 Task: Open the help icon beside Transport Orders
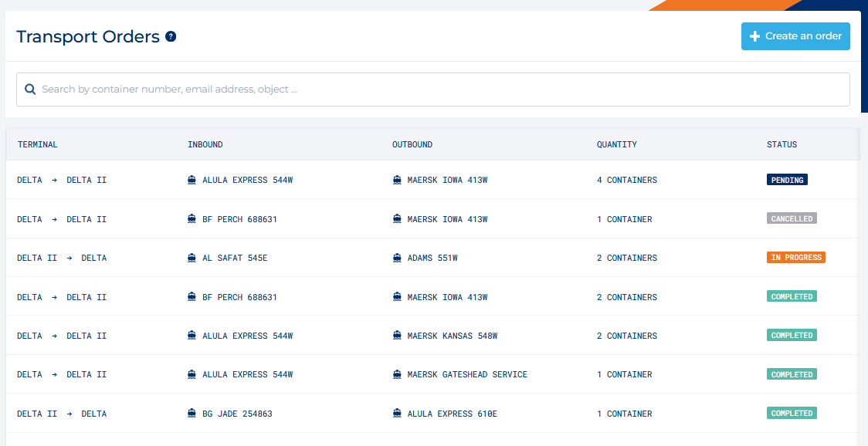(x=171, y=37)
